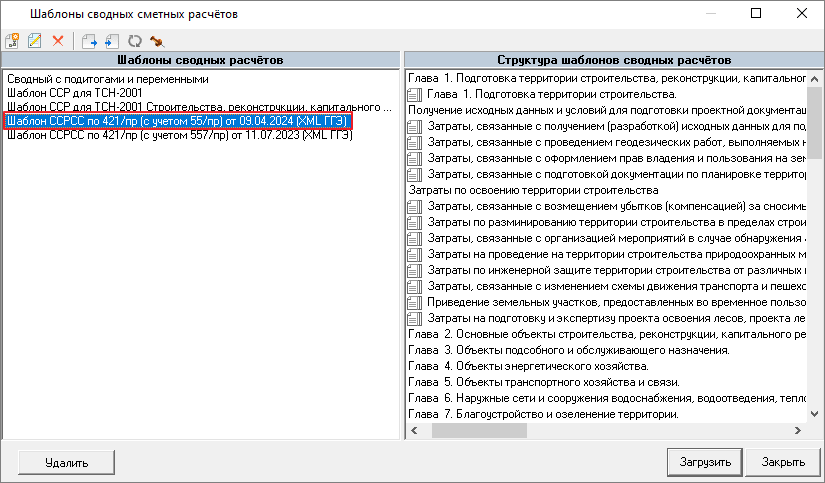Viewport: 825px width, 483px height.
Task: Click the 'Шаблоны сводных расчётов' column header
Action: coord(200,60)
